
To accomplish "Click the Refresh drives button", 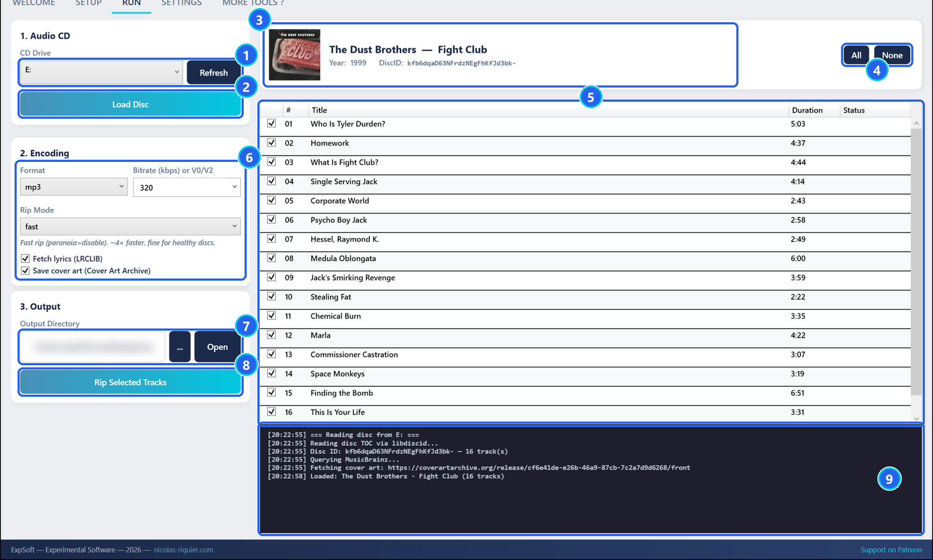I will pos(213,73).
